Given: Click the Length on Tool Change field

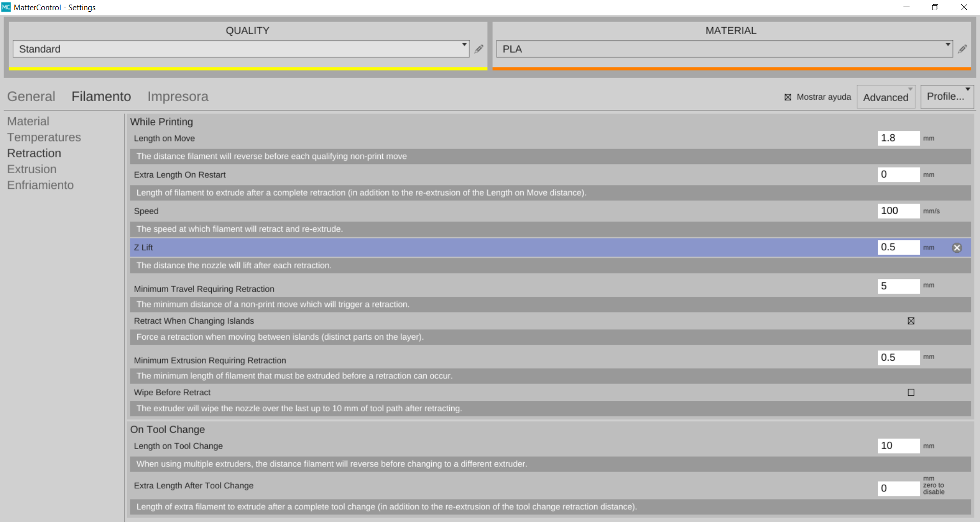Looking at the screenshot, I should (898, 446).
